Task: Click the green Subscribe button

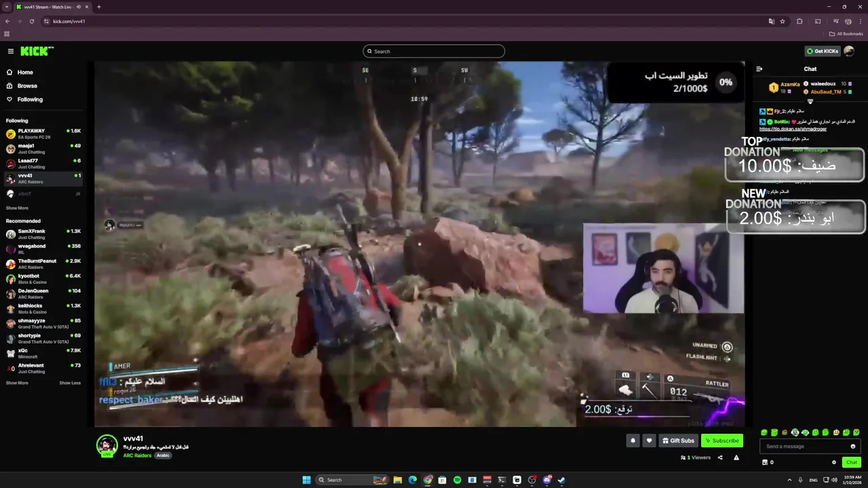Action: [722, 441]
